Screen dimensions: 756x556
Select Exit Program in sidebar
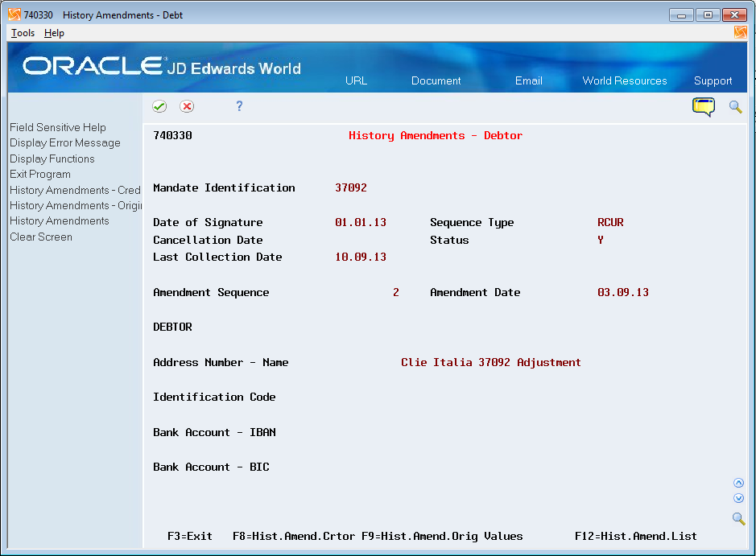pos(40,175)
